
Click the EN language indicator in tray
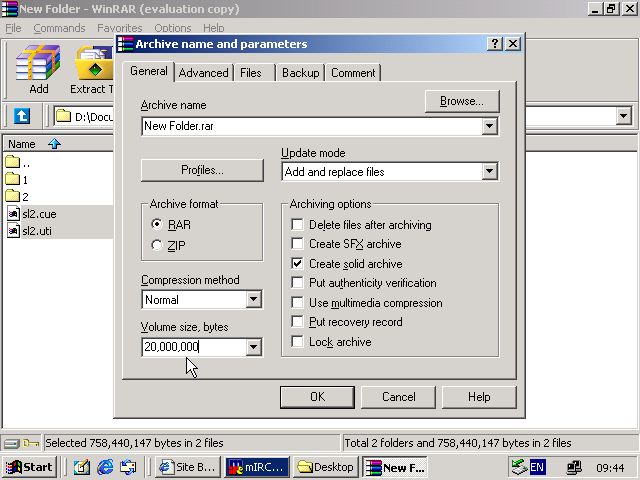click(x=537, y=467)
